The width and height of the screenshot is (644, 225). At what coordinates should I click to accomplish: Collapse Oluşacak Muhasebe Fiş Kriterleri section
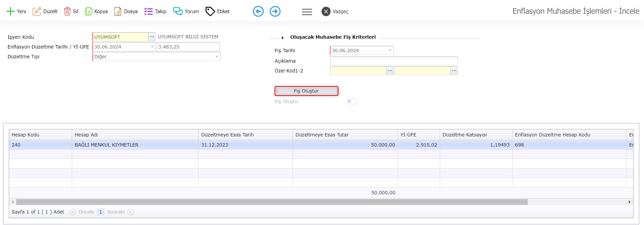pos(282,37)
